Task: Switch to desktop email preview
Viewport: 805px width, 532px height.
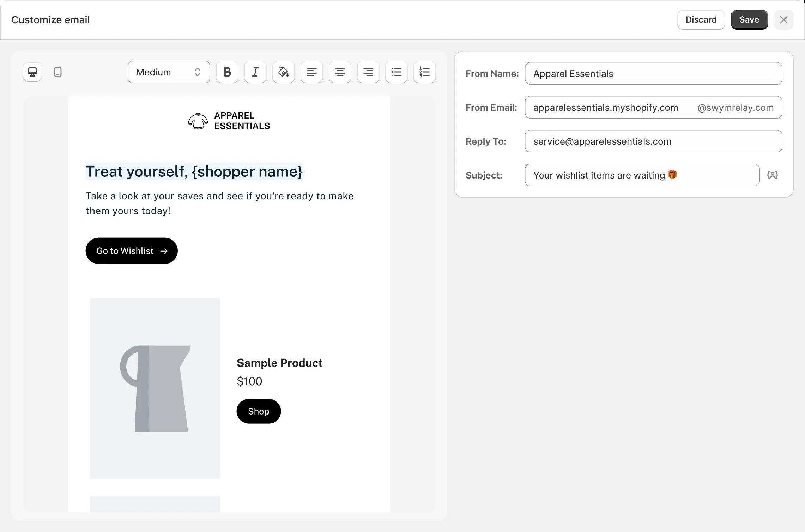Action: point(32,72)
